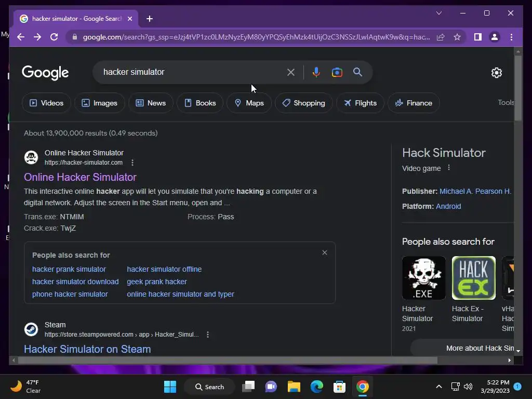The image size is (532, 399).
Task: Go forward in browser history
Action: tap(37, 37)
